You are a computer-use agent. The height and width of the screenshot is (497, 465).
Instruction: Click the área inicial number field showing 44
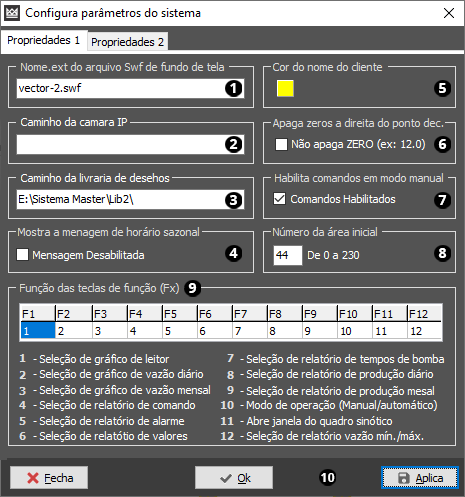click(x=288, y=255)
